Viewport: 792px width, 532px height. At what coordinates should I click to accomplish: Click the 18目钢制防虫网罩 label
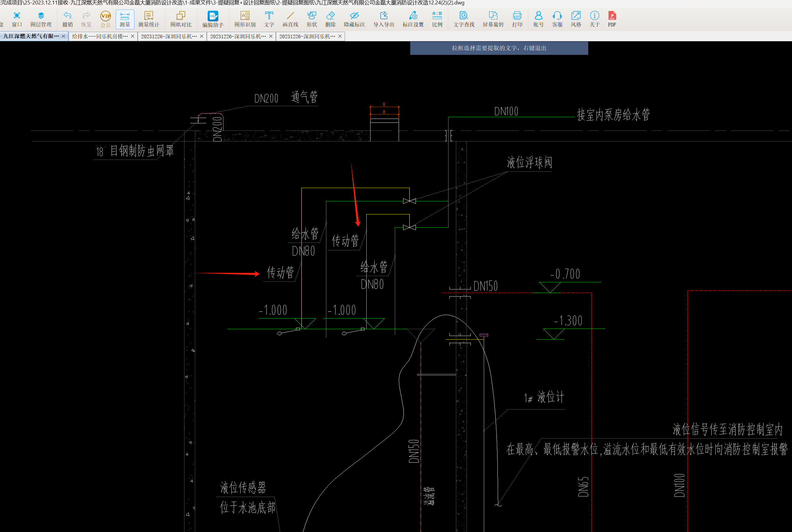(x=135, y=151)
